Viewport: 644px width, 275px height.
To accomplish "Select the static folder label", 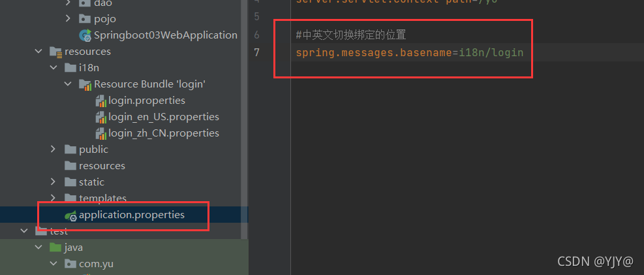I will pyautogui.click(x=91, y=182).
